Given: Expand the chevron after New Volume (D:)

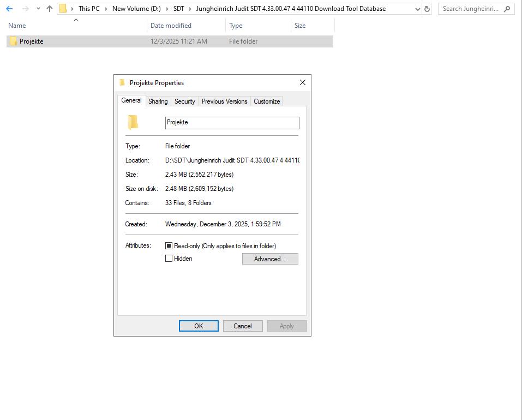Looking at the screenshot, I should (167, 9).
